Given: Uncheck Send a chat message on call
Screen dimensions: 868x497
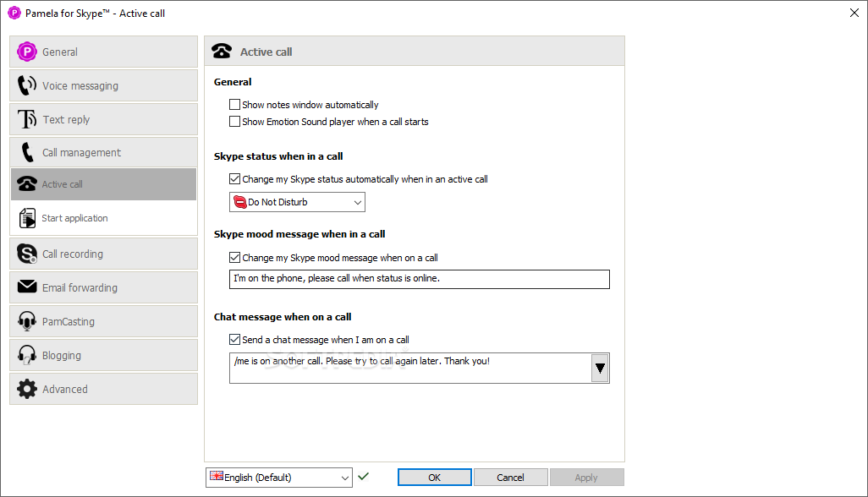Looking at the screenshot, I should pyautogui.click(x=234, y=340).
